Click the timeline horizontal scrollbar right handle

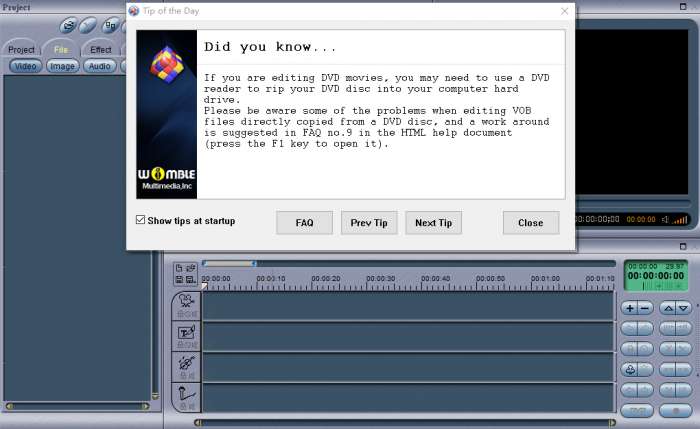[612, 422]
